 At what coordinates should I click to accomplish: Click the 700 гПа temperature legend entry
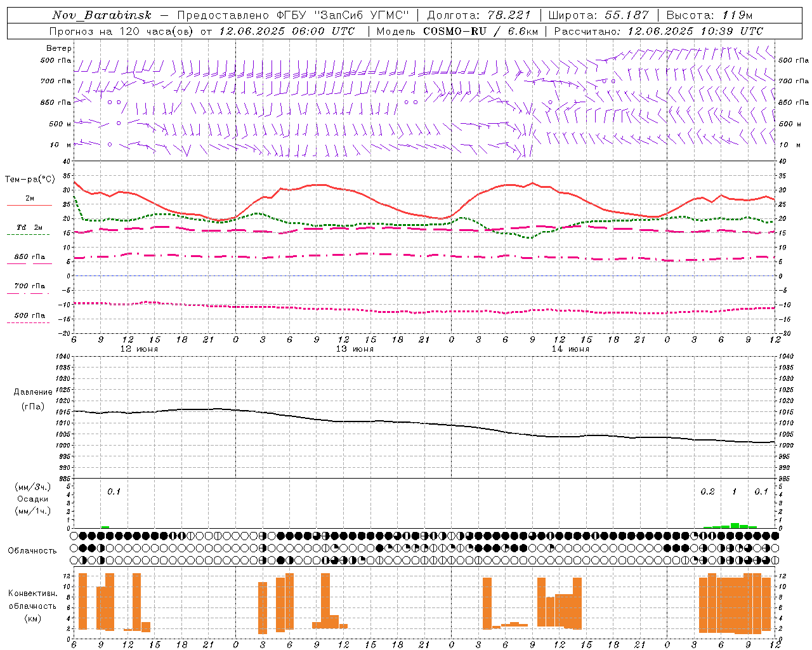coord(30,286)
